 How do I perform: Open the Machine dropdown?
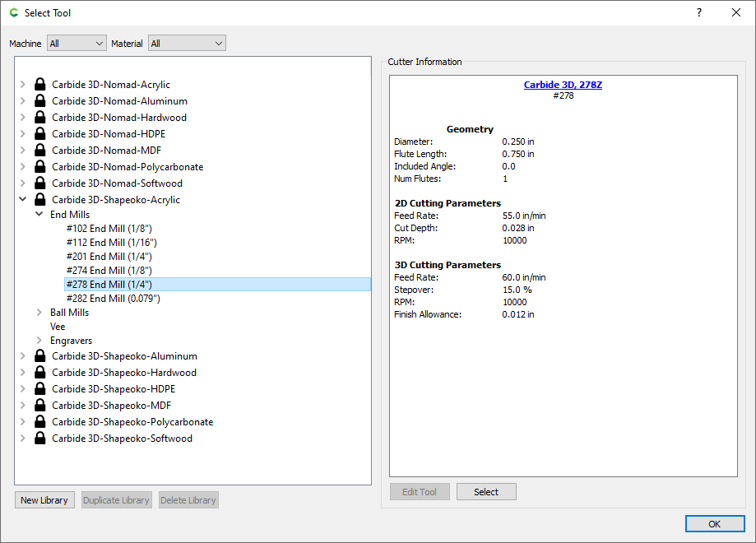77,44
